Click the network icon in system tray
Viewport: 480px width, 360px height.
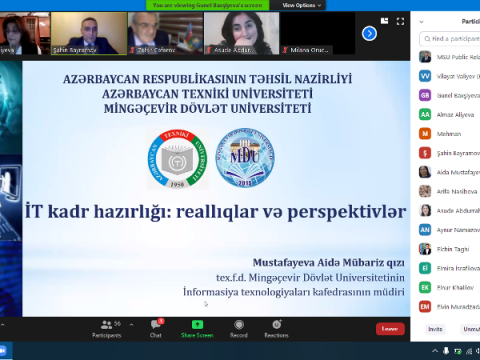469,351
